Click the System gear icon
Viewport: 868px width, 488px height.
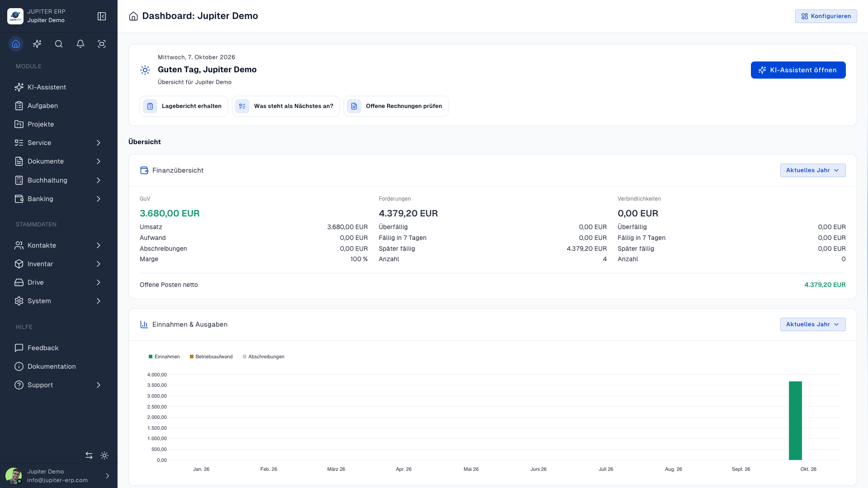click(19, 301)
